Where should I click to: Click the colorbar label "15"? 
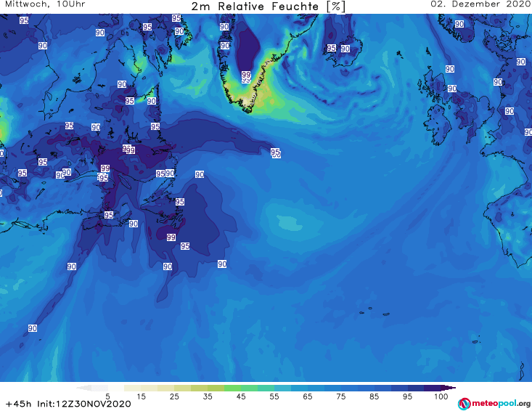(141, 396)
